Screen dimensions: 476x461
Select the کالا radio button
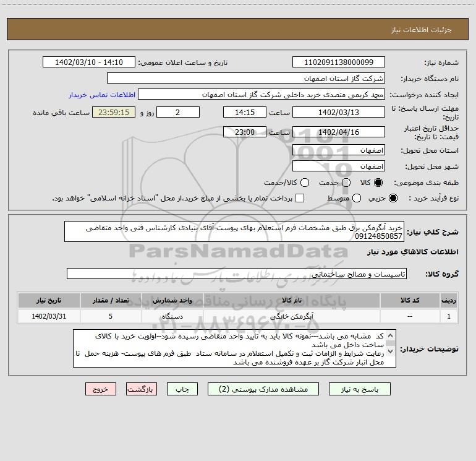(378, 183)
